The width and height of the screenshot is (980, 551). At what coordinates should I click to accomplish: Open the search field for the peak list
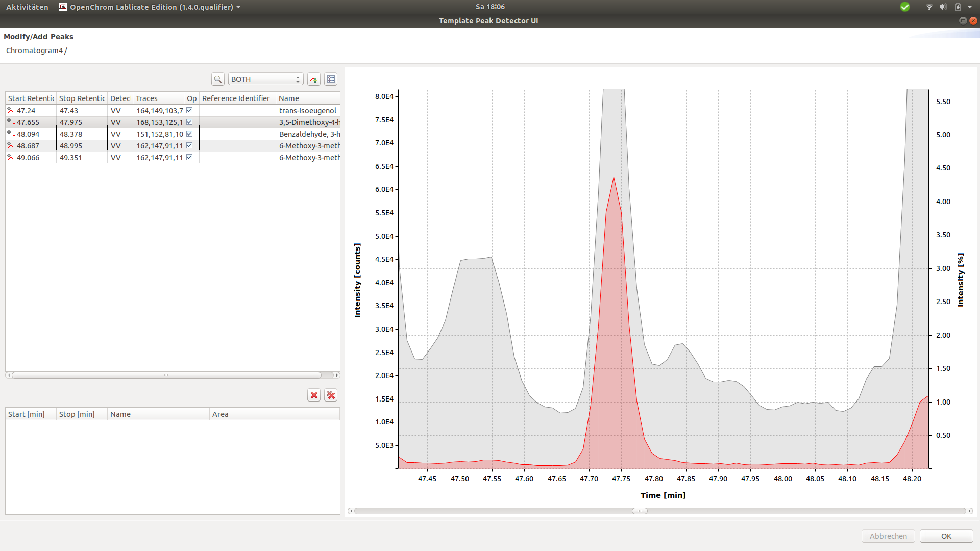(x=217, y=79)
